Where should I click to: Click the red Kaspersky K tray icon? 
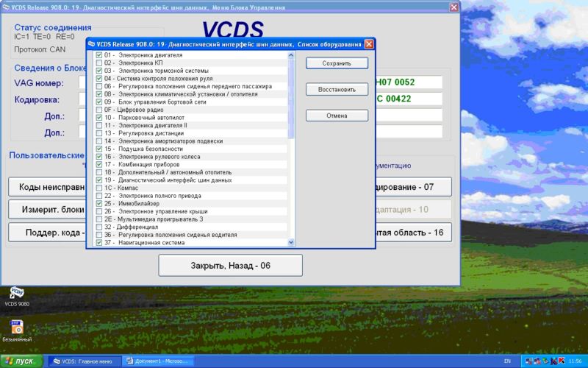tap(562, 361)
